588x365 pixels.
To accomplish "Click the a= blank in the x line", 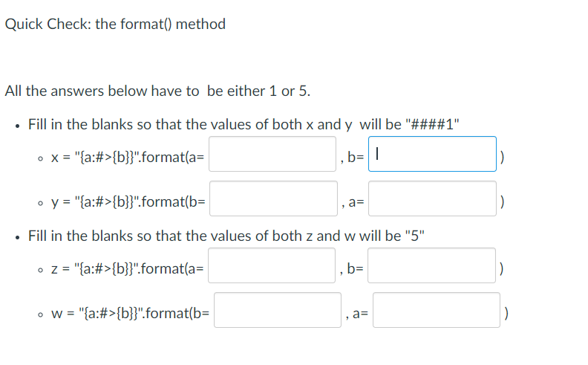I will point(272,154).
